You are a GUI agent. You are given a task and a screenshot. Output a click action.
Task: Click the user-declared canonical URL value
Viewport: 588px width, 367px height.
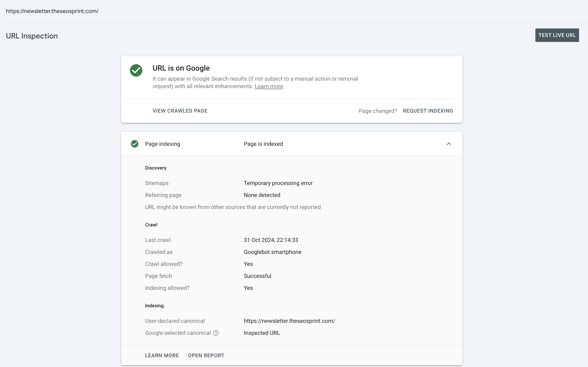289,321
